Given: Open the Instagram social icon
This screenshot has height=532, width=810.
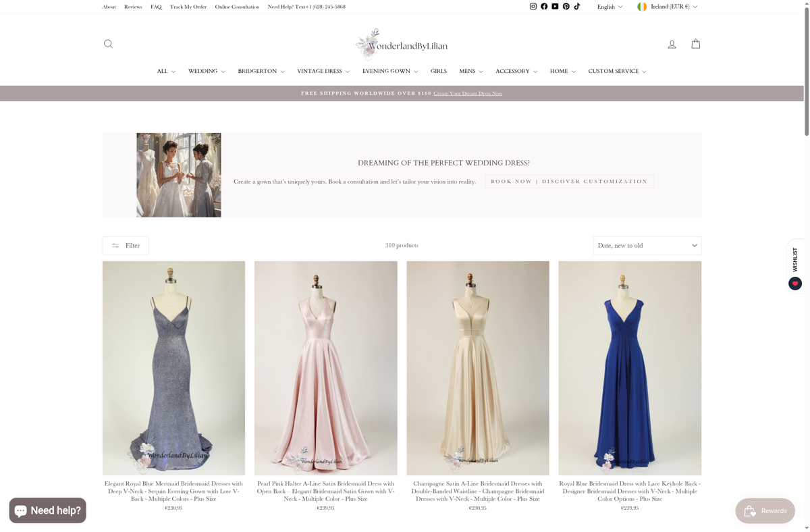Looking at the screenshot, I should click(533, 6).
